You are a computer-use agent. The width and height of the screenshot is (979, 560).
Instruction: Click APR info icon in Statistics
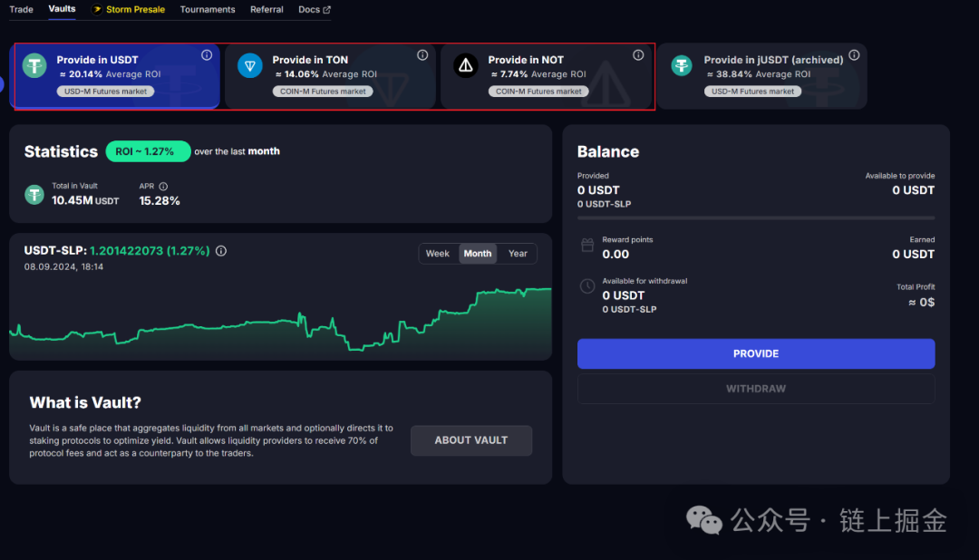click(163, 186)
